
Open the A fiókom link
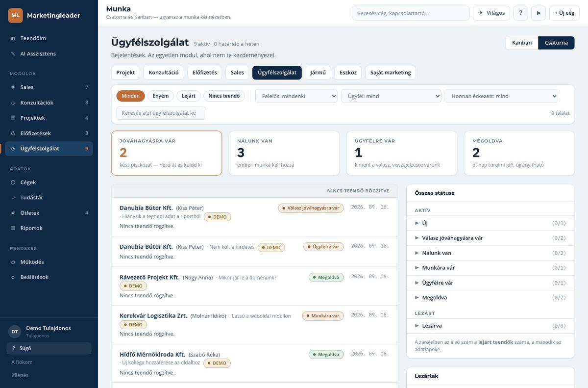(22, 362)
